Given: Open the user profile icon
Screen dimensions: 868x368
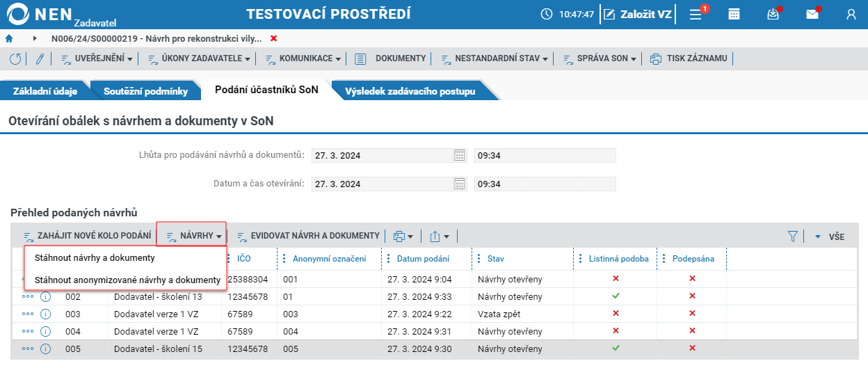Looking at the screenshot, I should 851,14.
